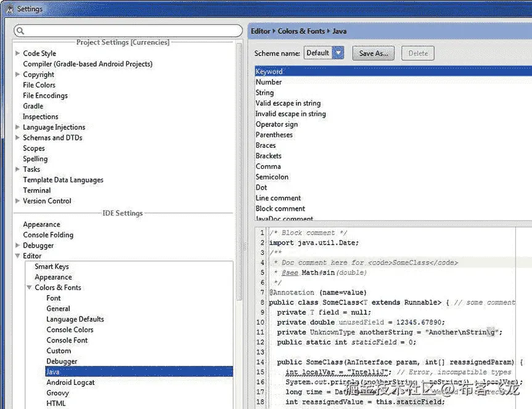The width and height of the screenshot is (532, 409).
Task: Select Appearance under Editor
Action: pos(53,277)
